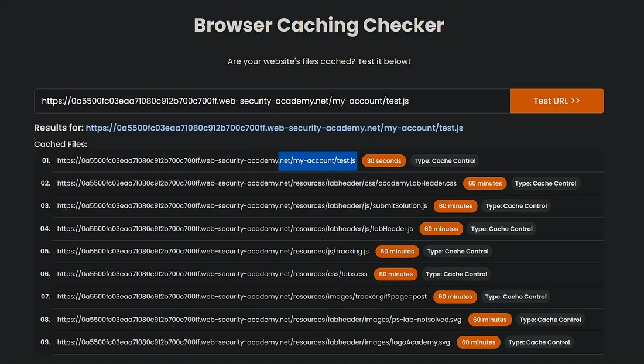Image resolution: width=644 pixels, height=364 pixels.
Task: Click row number 01.
Action: (x=46, y=160)
